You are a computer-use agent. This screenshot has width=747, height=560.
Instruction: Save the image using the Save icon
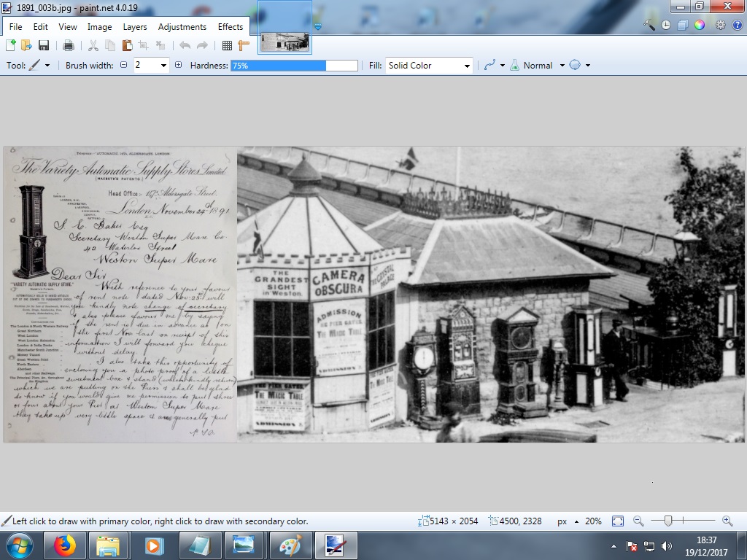43,44
